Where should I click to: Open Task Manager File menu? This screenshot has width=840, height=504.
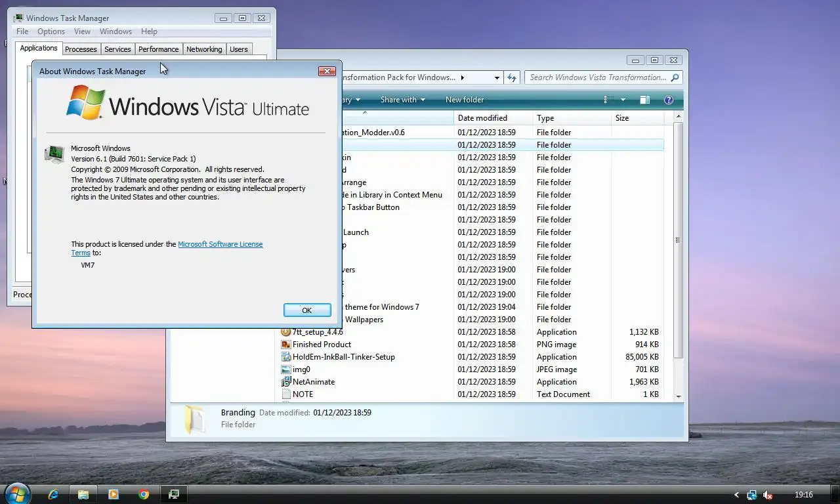coord(22,31)
